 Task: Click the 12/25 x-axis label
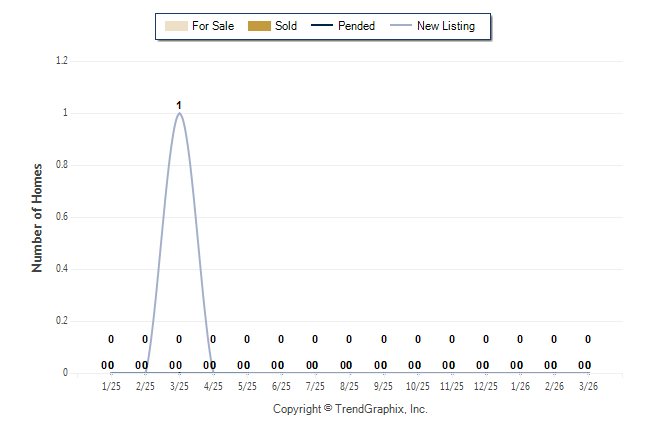pos(486,386)
